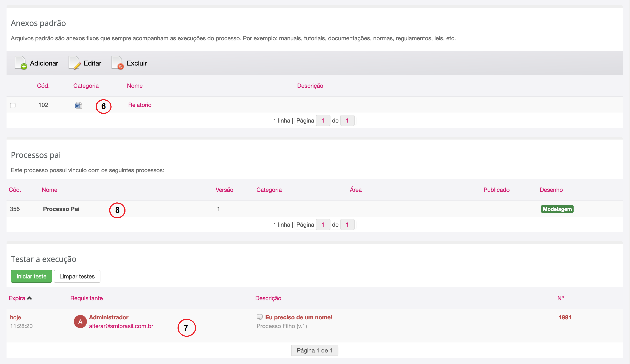Click the Expira sort arrow icon

29,298
